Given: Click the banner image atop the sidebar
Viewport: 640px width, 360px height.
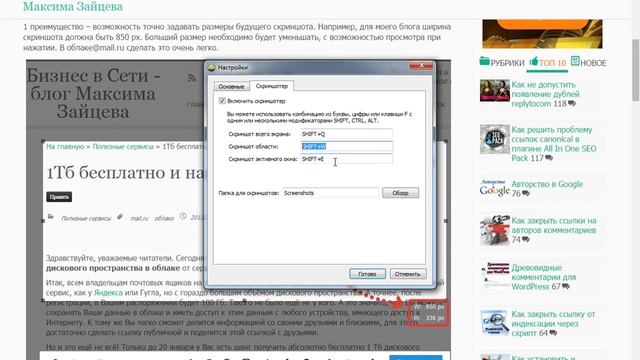Looking at the screenshot, I should pyautogui.click(x=542, y=34).
